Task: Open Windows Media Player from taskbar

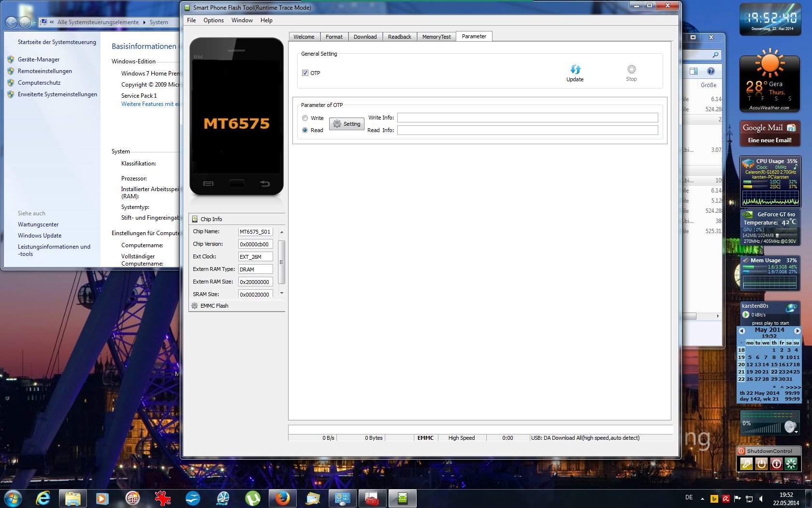Action: coord(102,498)
